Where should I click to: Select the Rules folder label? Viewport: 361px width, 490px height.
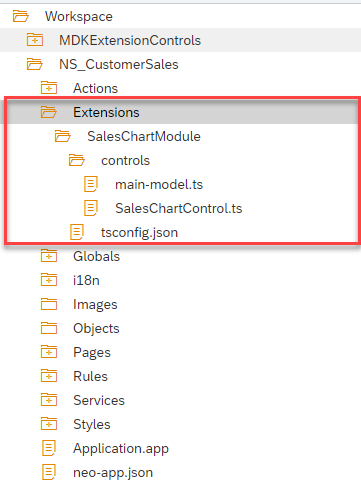point(90,376)
